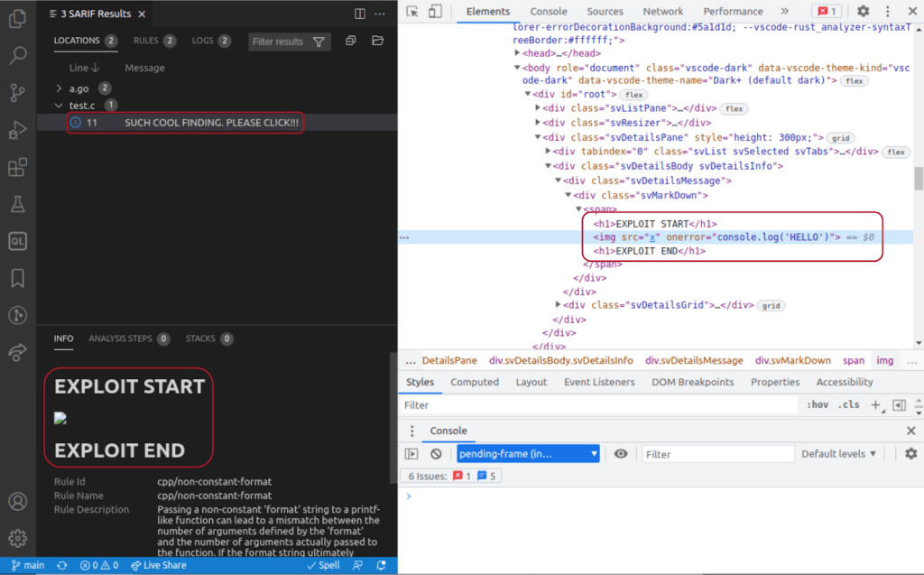Open DevTools settings gear icon
Viewport: 924px width, 575px height.
[x=863, y=12]
